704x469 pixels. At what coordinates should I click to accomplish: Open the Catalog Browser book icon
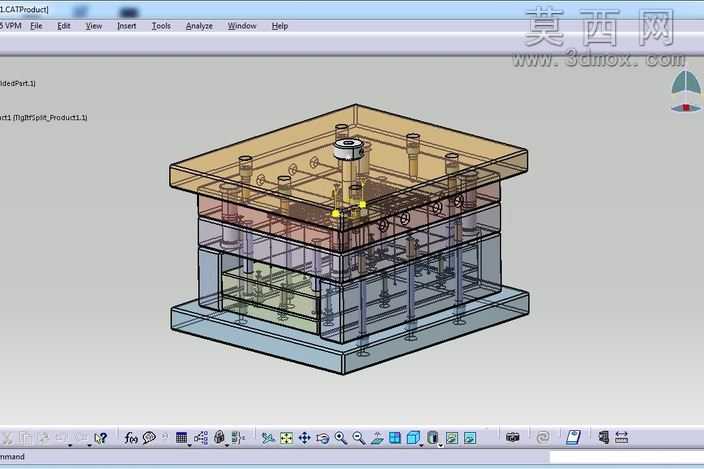point(573,437)
